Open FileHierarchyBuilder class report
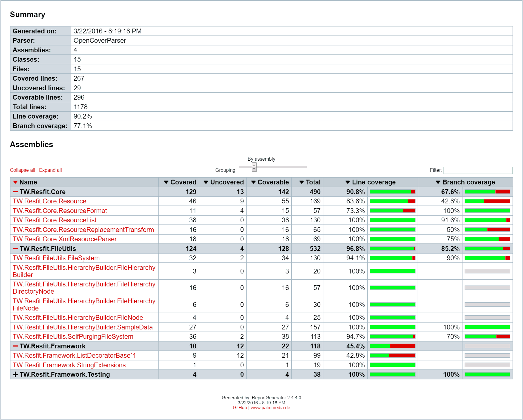 (84, 271)
